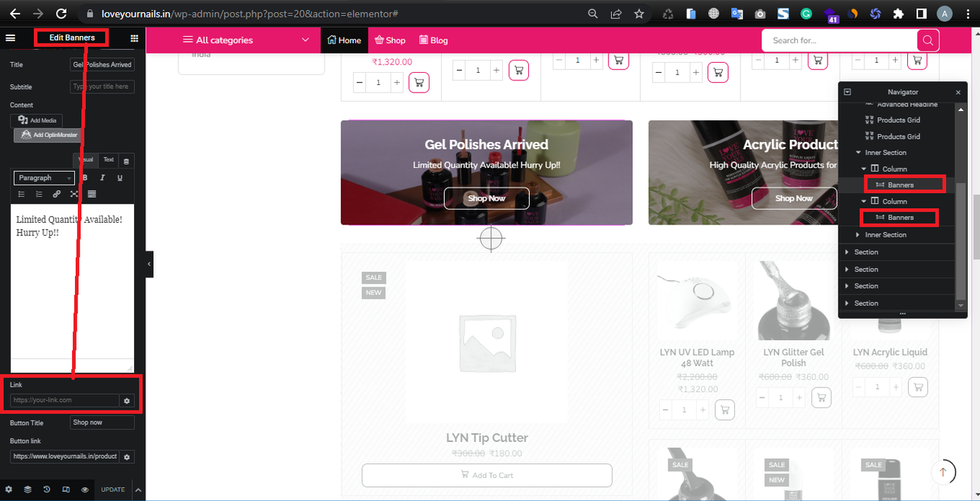Open Navigator layers icon in footer

point(28,490)
